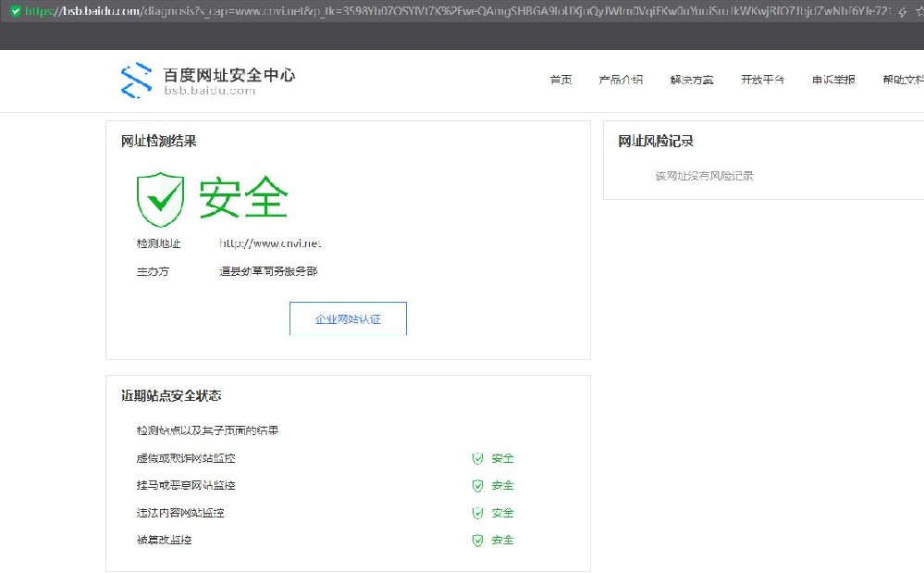Click 安全 status text in 挂马或恶意网站监控 row
Image resolution: width=924 pixels, height=573 pixels.
[x=502, y=486]
